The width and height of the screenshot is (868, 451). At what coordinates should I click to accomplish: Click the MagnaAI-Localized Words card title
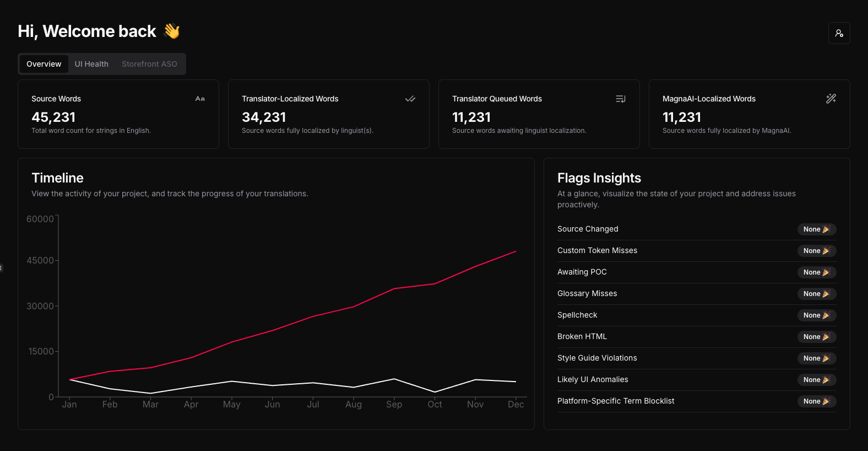pos(709,99)
